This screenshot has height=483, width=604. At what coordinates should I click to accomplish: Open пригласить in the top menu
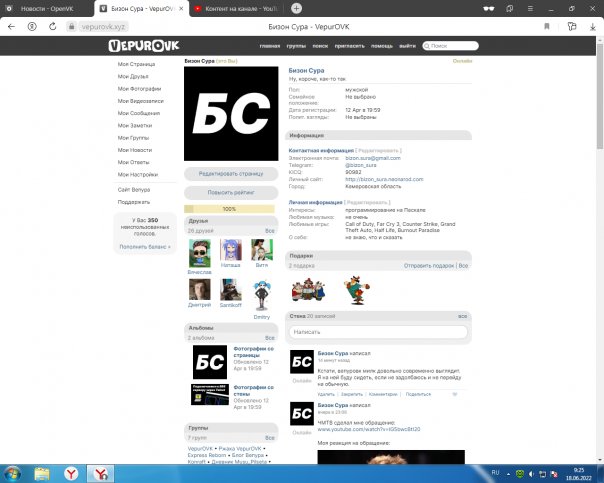[x=349, y=46]
